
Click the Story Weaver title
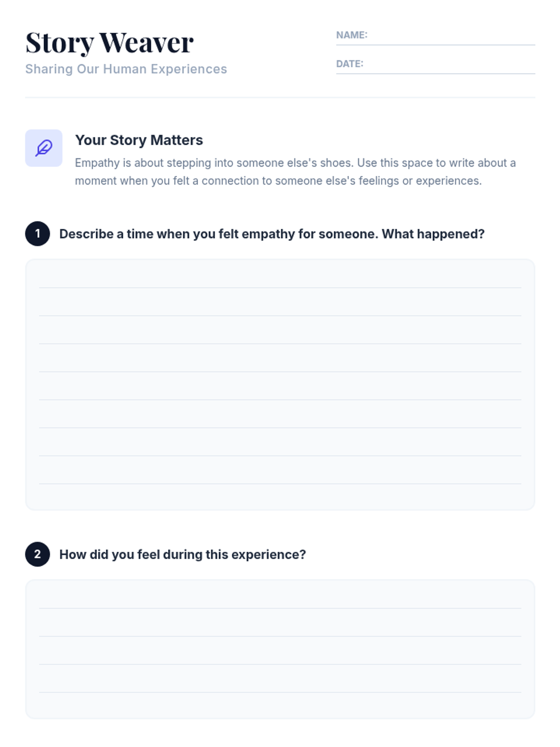(x=109, y=42)
